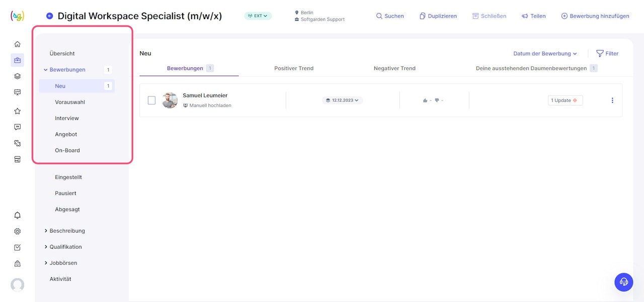Click Samuel Leumeier's profile photo
Screen dimensions: 644x302
tap(170, 100)
